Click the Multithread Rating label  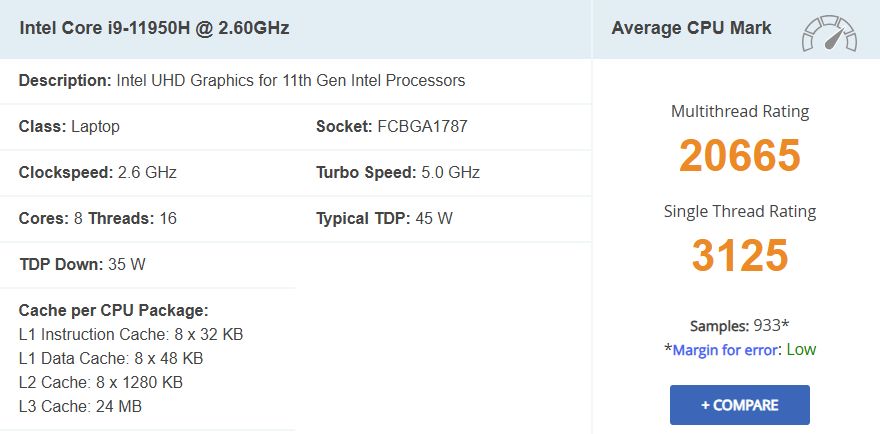coord(739,111)
